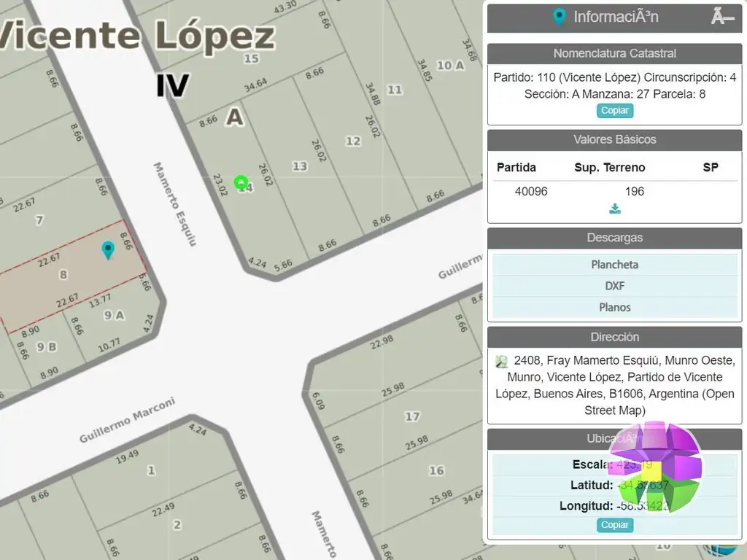Open the Plancheta download

[x=614, y=265]
